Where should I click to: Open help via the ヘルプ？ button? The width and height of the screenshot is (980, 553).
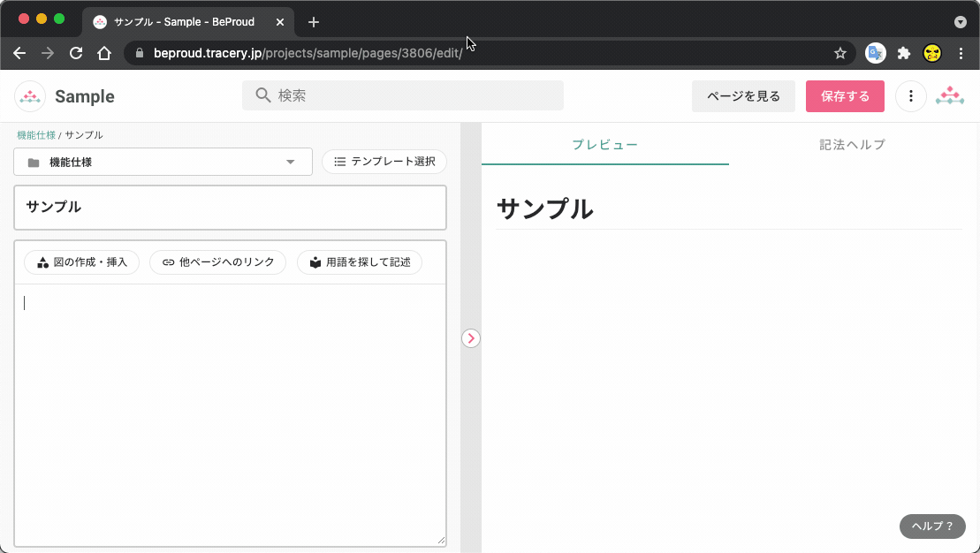[x=931, y=526]
